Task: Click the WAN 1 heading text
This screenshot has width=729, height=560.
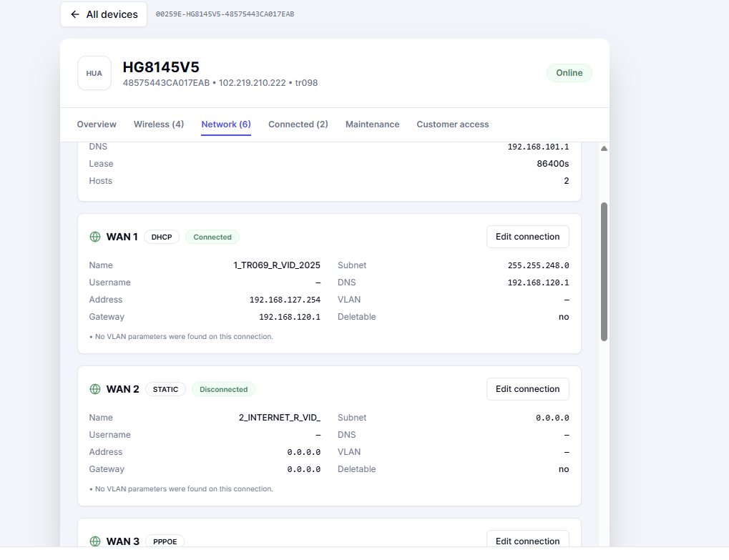Action: click(122, 237)
